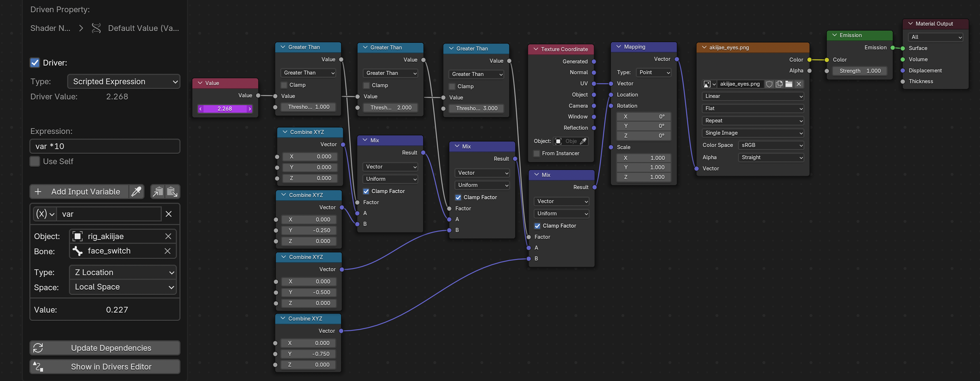The width and height of the screenshot is (980, 381).
Task: Open image file via folder icon
Action: 789,84
